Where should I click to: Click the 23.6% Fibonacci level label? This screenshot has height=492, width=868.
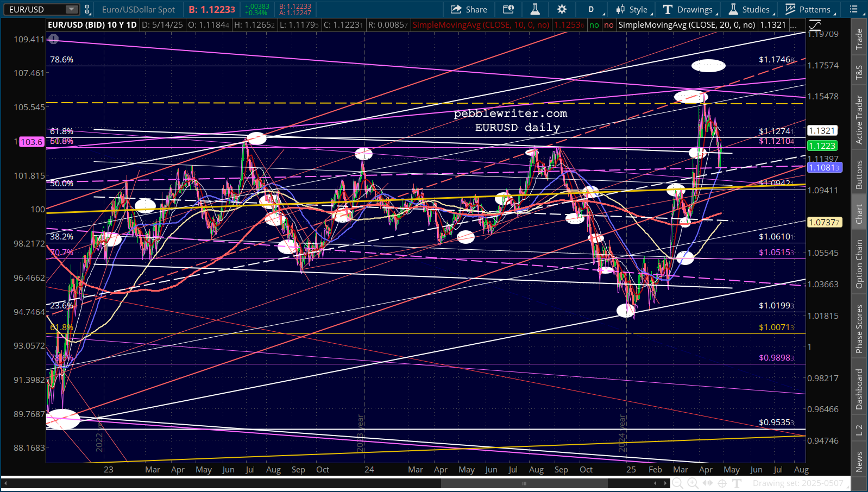pyautogui.click(x=62, y=306)
